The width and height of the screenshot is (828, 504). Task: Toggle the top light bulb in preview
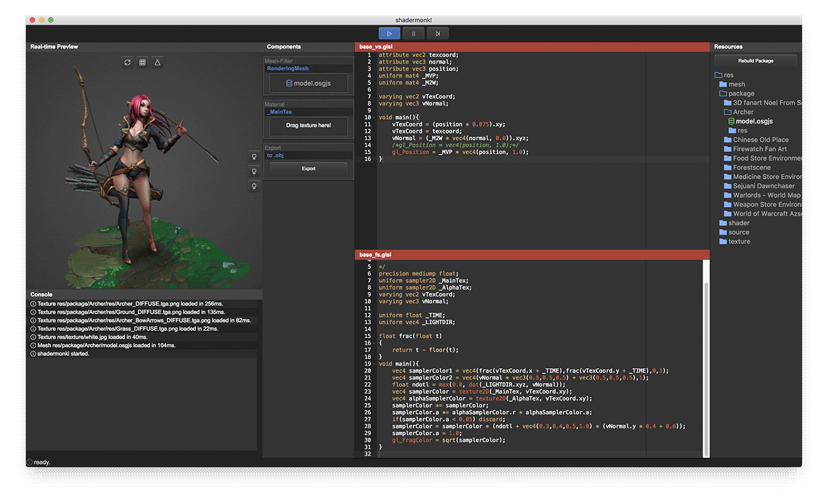[x=254, y=157]
